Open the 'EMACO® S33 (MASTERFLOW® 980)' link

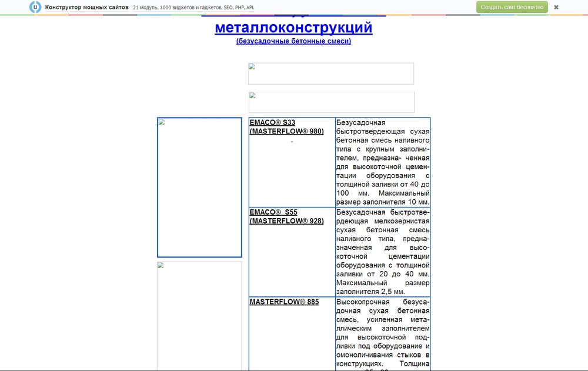pyautogui.click(x=286, y=127)
